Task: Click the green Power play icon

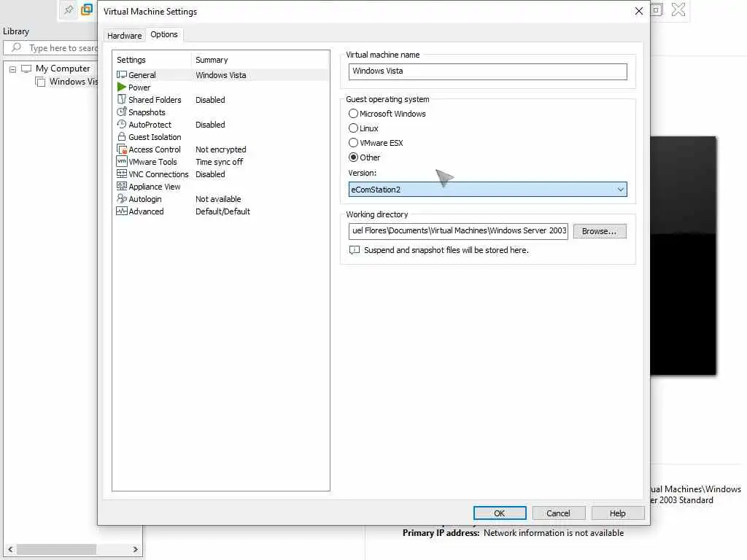Action: 122,87
